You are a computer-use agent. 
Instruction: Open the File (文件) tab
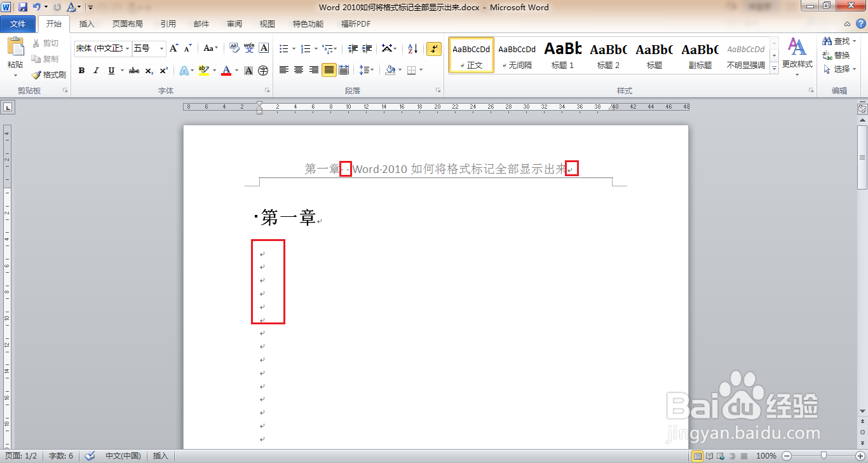(18, 24)
